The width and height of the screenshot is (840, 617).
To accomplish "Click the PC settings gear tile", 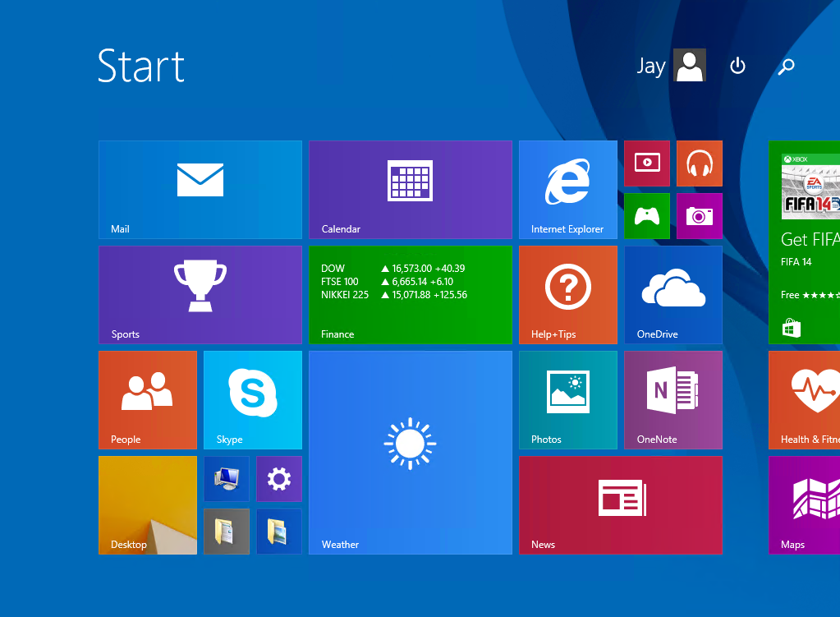I will [x=278, y=479].
